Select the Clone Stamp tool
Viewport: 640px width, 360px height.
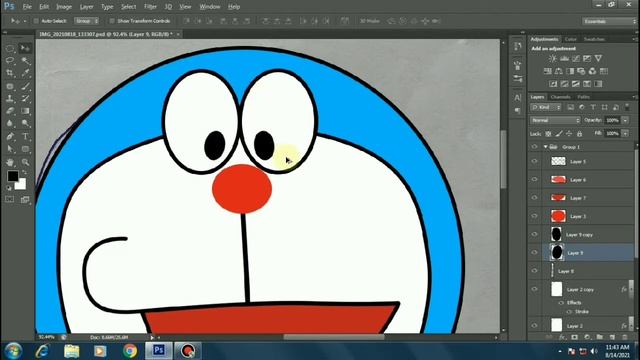coord(10,98)
